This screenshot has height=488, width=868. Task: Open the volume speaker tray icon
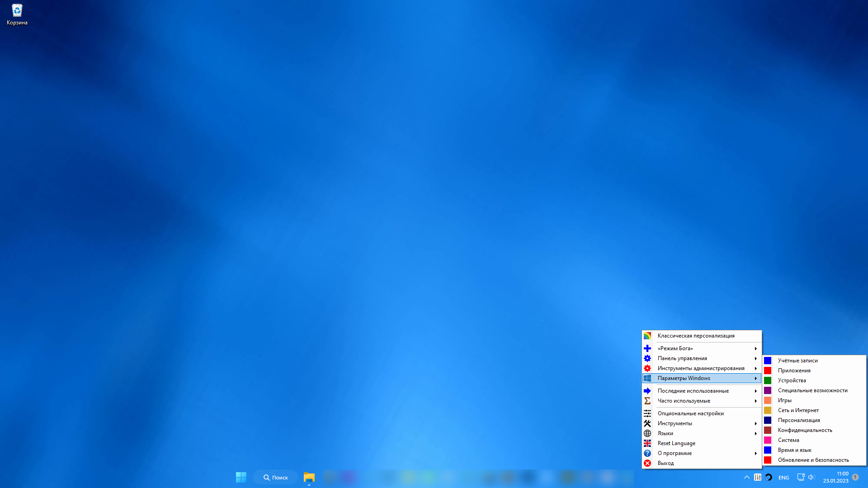click(x=811, y=477)
